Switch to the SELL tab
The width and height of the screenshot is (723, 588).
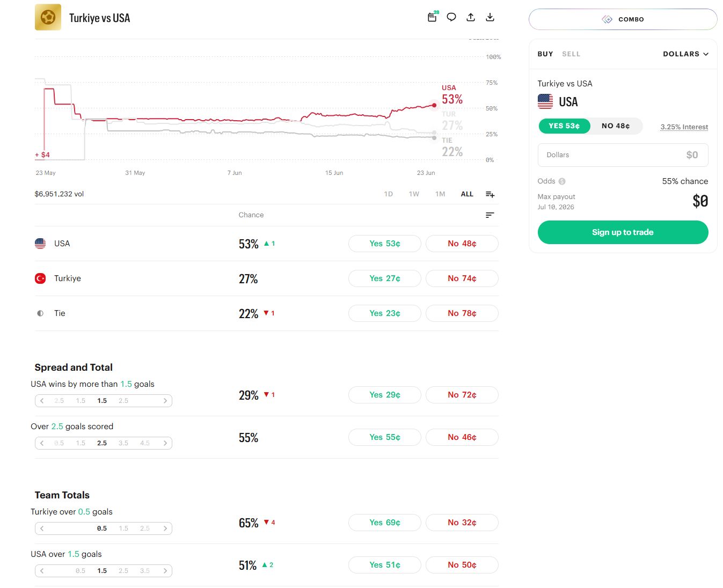tap(571, 54)
